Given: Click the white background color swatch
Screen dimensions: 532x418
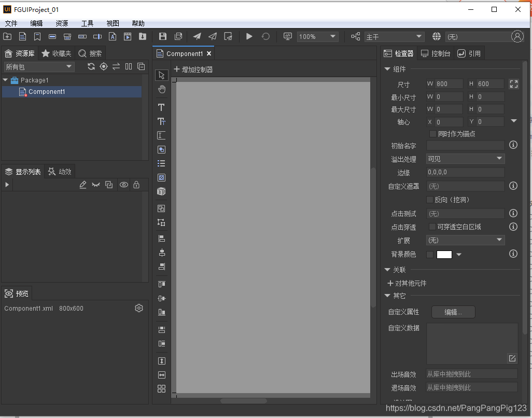Looking at the screenshot, I should point(444,255).
